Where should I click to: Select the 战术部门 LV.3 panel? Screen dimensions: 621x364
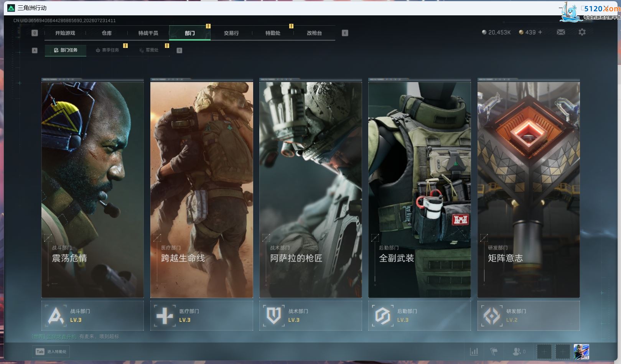tap(311, 316)
